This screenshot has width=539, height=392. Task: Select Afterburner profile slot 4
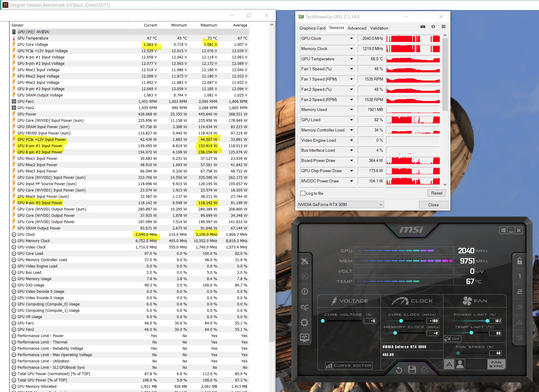(519, 322)
